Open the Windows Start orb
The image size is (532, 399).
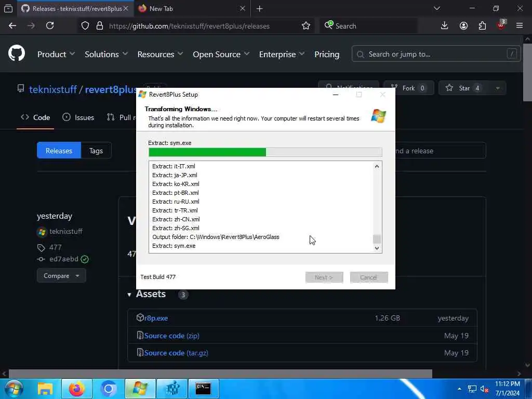coord(14,389)
